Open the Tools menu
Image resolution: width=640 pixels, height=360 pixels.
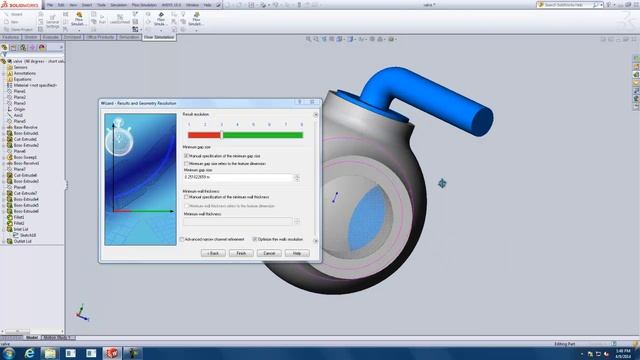(x=101, y=5)
